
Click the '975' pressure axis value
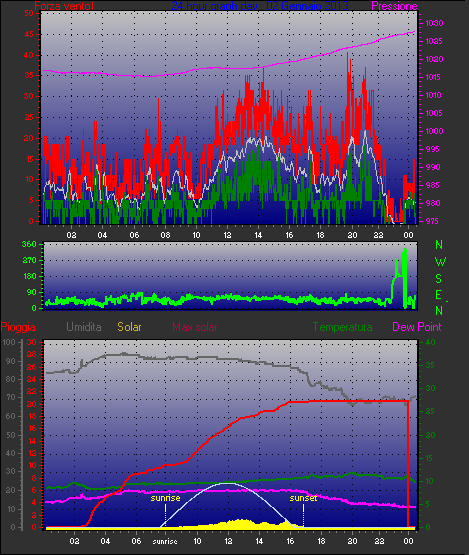(433, 221)
